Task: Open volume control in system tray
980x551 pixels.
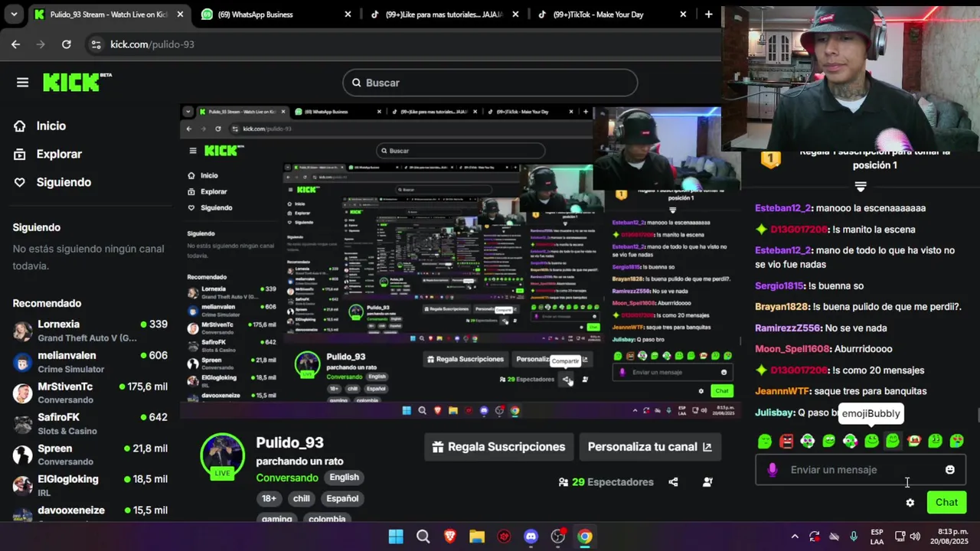Action: (x=916, y=536)
